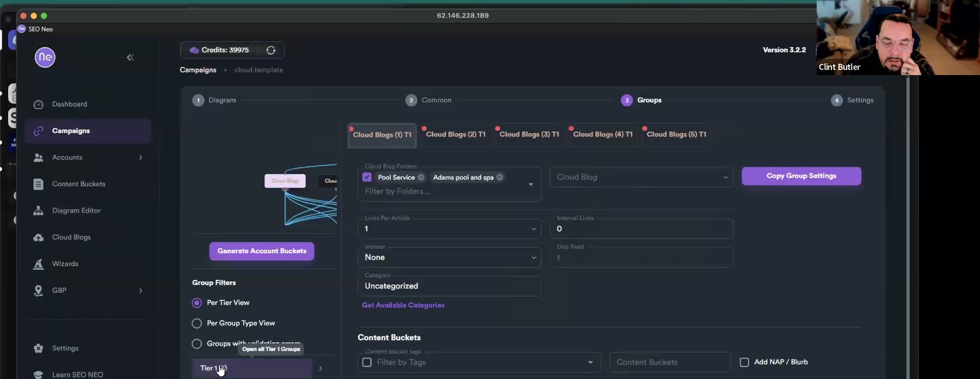The height and width of the screenshot is (379, 980).
Task: Click the Content Buckets document icon
Action: [38, 184]
